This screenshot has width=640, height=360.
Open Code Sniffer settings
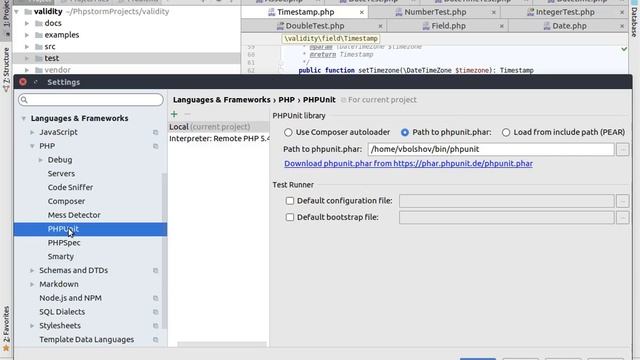[70, 187]
